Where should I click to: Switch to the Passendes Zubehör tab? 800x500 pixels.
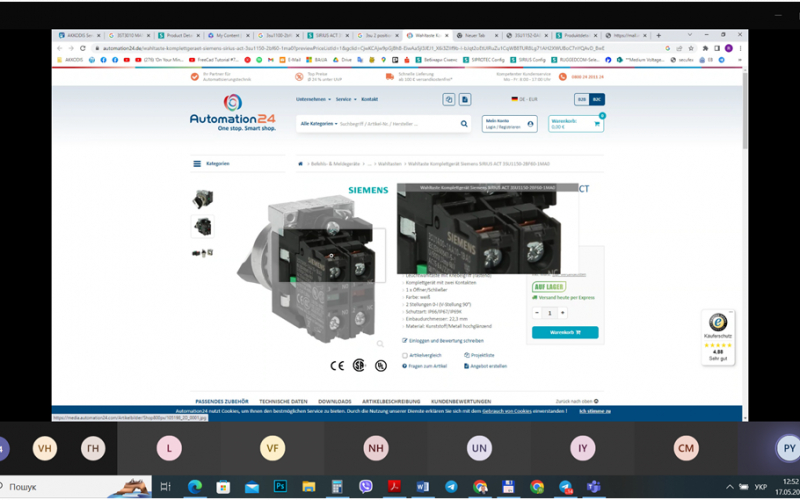[222, 402]
